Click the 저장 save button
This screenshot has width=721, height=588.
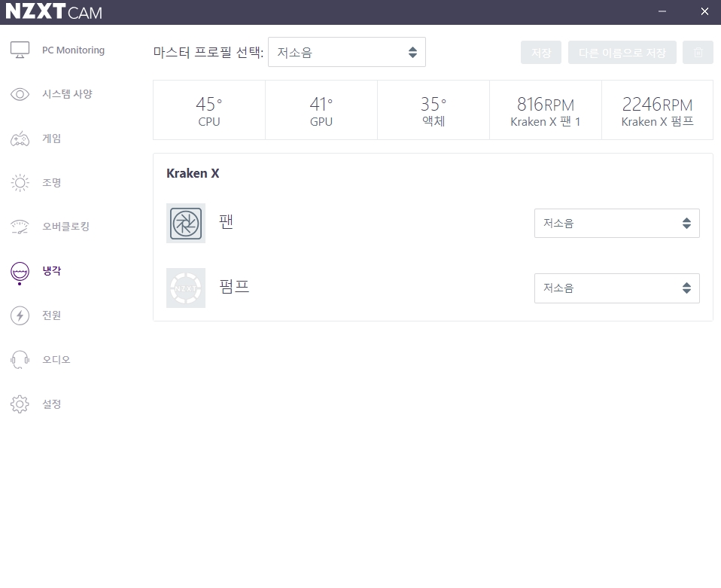[540, 53]
